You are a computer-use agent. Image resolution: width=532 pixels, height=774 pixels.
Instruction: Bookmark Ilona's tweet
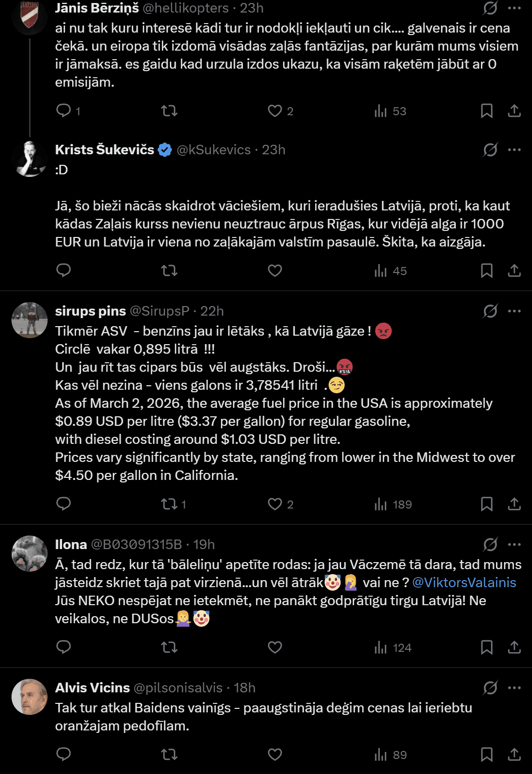pos(486,648)
